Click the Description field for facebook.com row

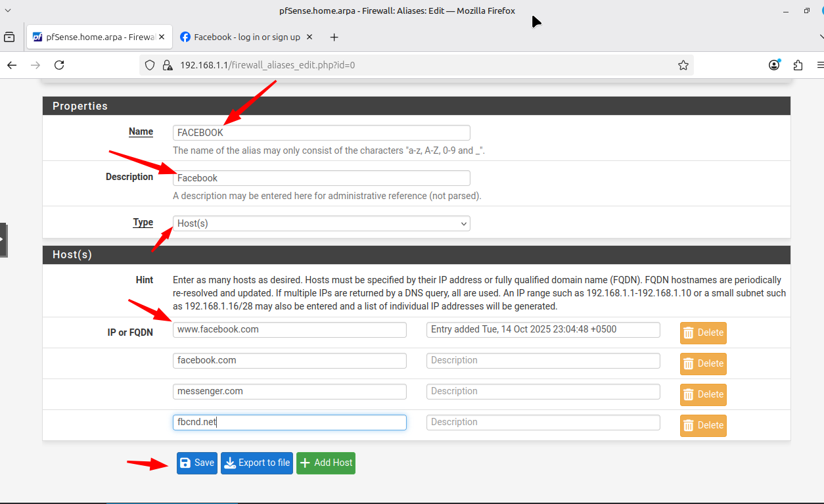click(543, 361)
